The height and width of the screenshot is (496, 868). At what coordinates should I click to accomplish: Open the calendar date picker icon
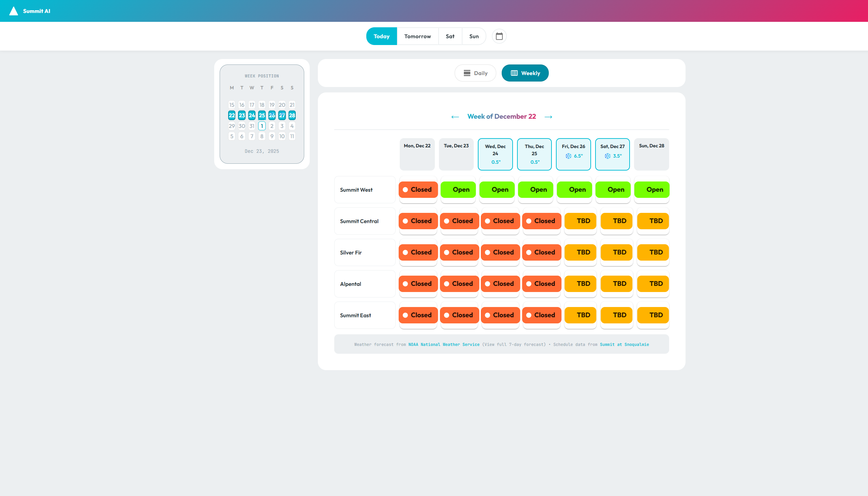pos(499,36)
